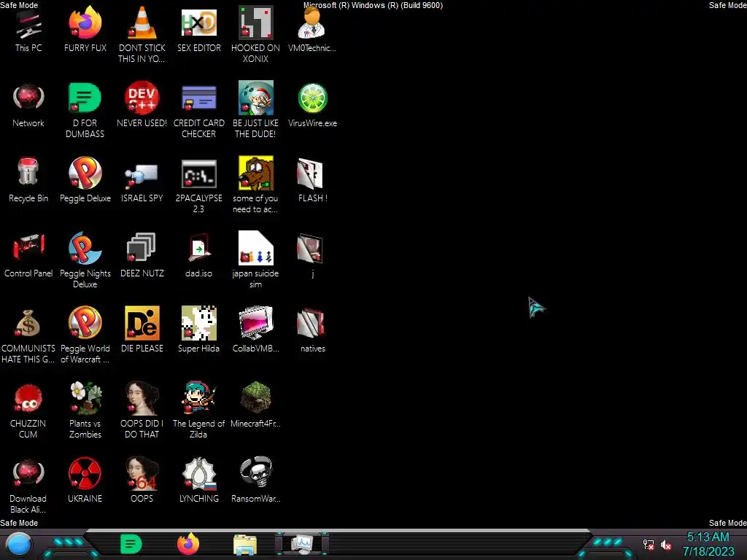Select the CREDIT CARD CHECKER icon
The height and width of the screenshot is (560, 747).
point(199,98)
